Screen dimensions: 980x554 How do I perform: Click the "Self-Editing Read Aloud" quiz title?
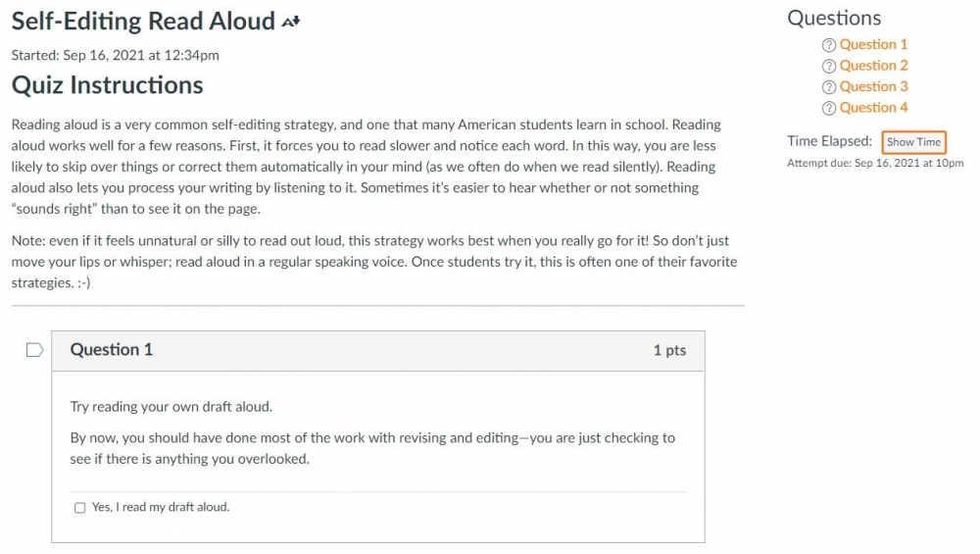click(143, 22)
